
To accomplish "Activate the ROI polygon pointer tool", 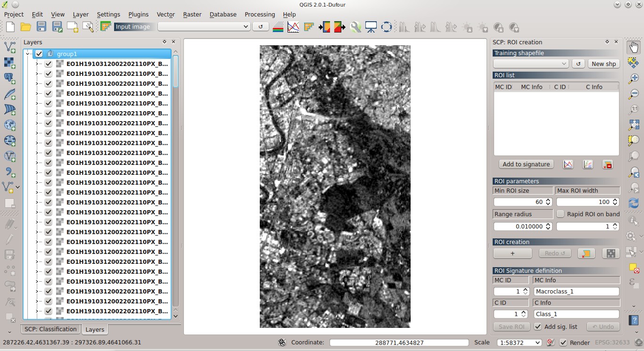I will [x=586, y=253].
